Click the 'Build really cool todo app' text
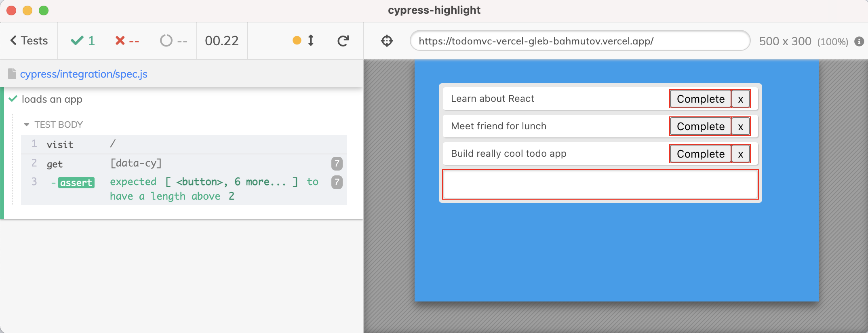This screenshot has height=333, width=868. 508,154
